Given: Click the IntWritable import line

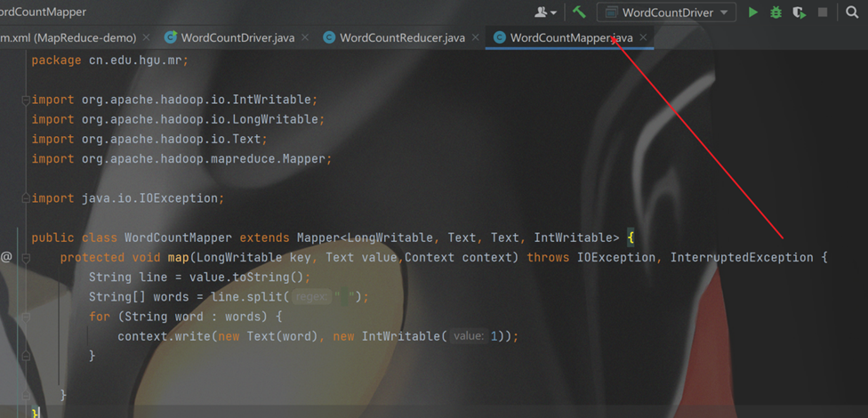Looking at the screenshot, I should [175, 100].
